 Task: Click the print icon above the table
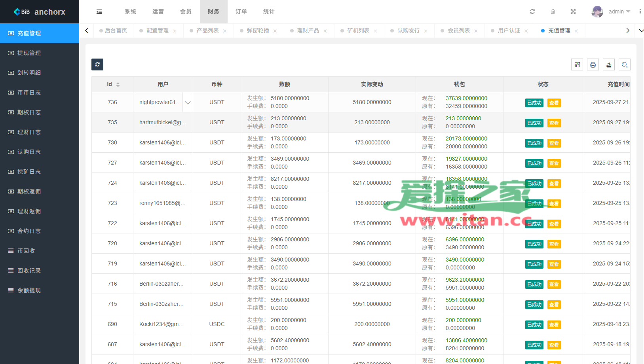click(x=593, y=64)
